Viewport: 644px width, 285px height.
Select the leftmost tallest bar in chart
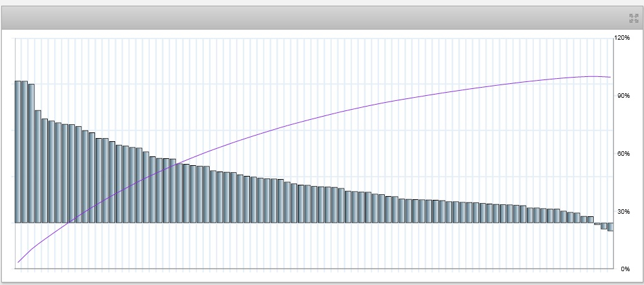18,152
